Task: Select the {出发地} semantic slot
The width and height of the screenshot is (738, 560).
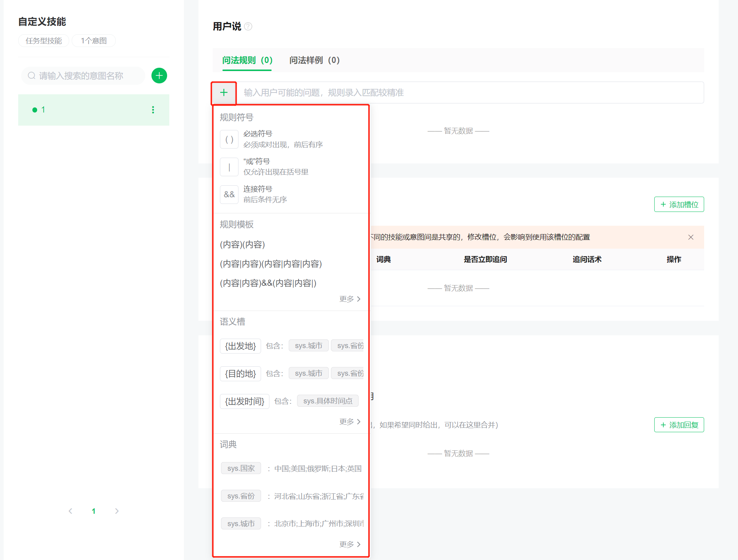Action: pyautogui.click(x=240, y=346)
